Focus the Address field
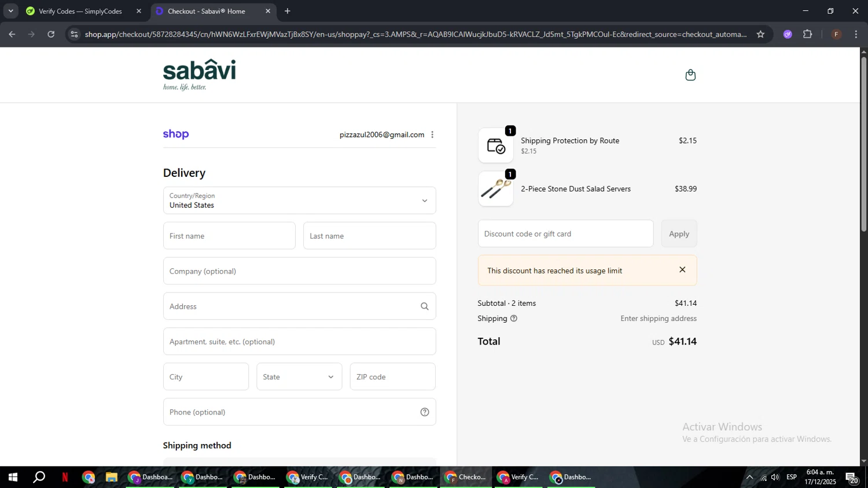 pyautogui.click(x=299, y=306)
